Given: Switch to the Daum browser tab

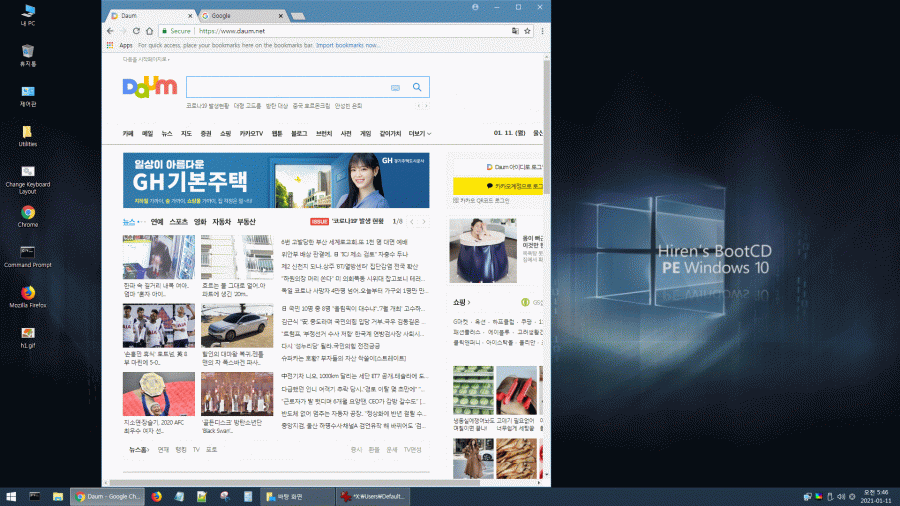Looking at the screenshot, I should [150, 15].
